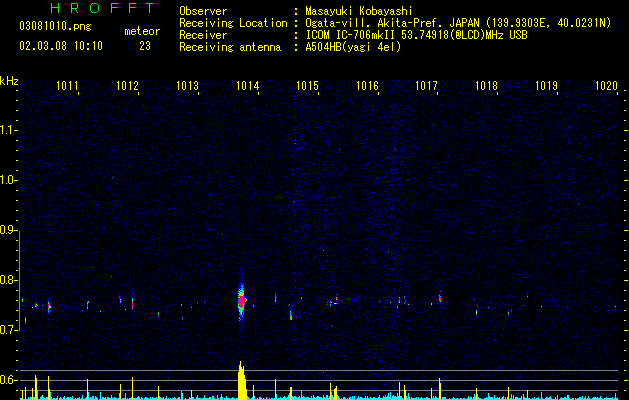Click time marker 1012
This screenshot has height=400, width=629.
(x=127, y=86)
